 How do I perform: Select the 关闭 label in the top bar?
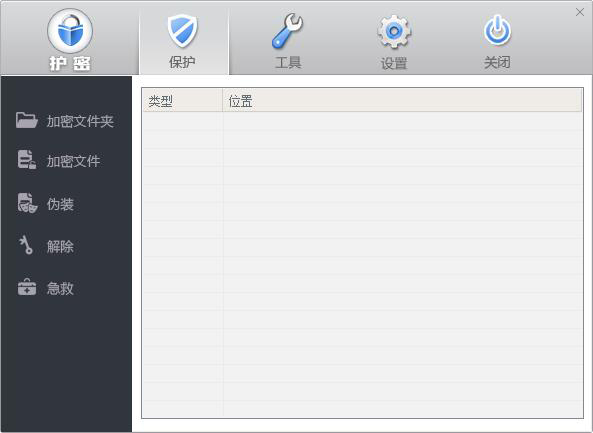coord(497,62)
